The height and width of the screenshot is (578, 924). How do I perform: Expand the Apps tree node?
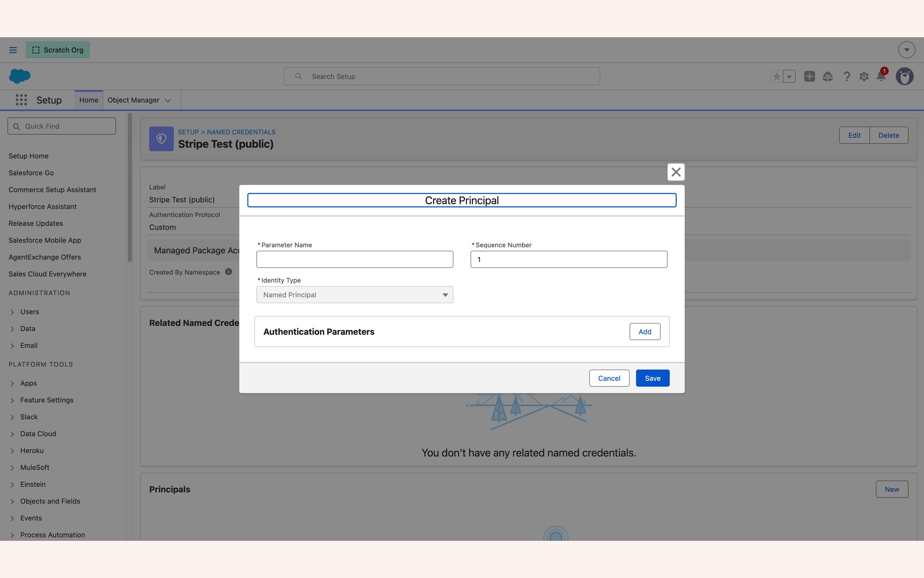coord(12,383)
